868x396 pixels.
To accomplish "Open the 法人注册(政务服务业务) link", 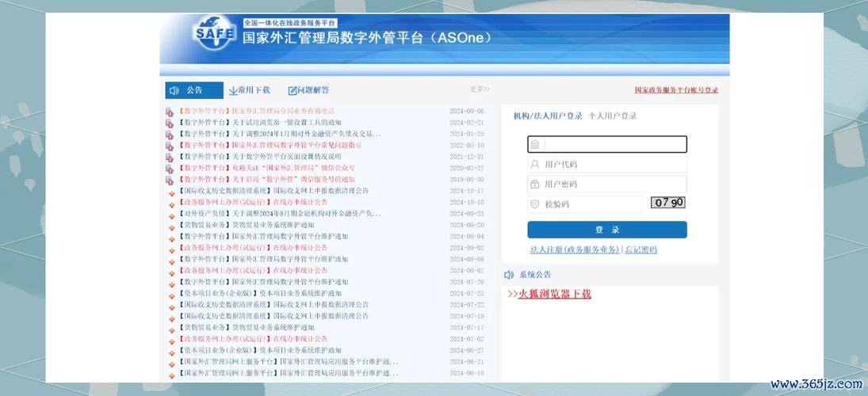I will coord(575,250).
